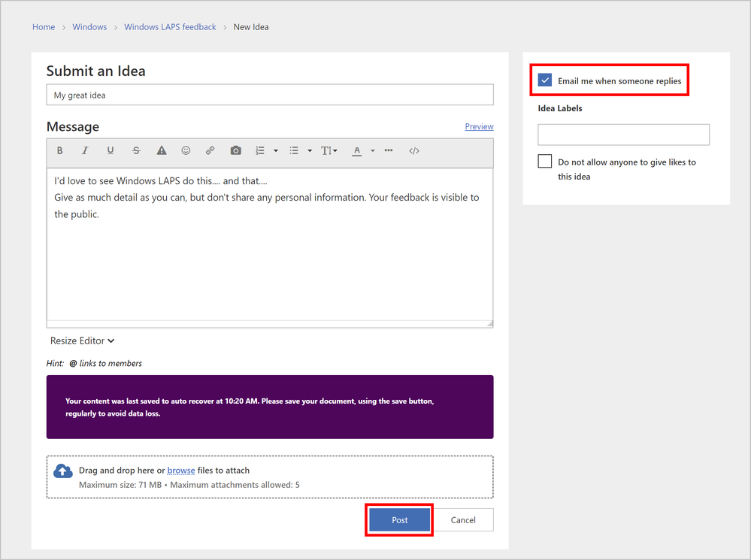This screenshot has width=751, height=560.
Task: Open the message Preview link
Action: pos(479,126)
